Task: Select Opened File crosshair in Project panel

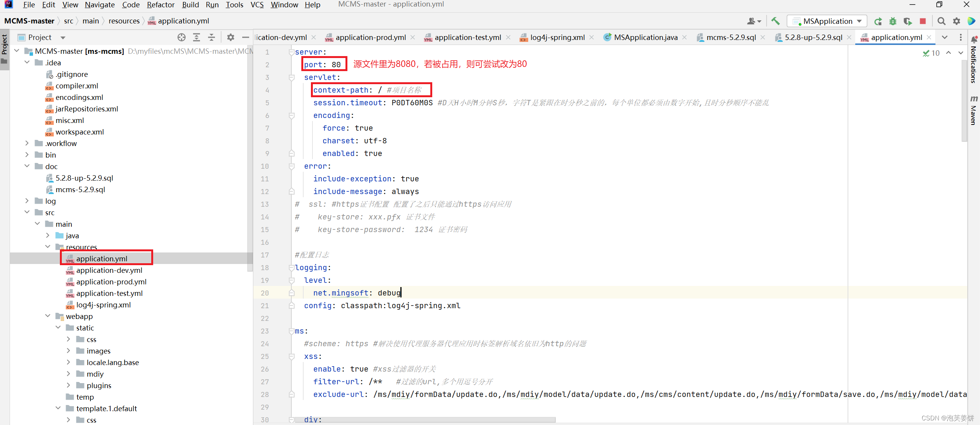Action: coord(181,37)
